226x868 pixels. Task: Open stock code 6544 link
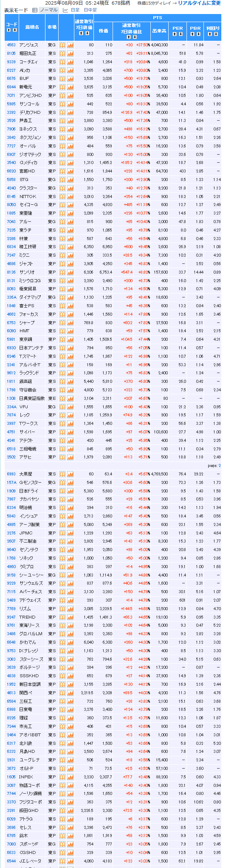point(11,861)
